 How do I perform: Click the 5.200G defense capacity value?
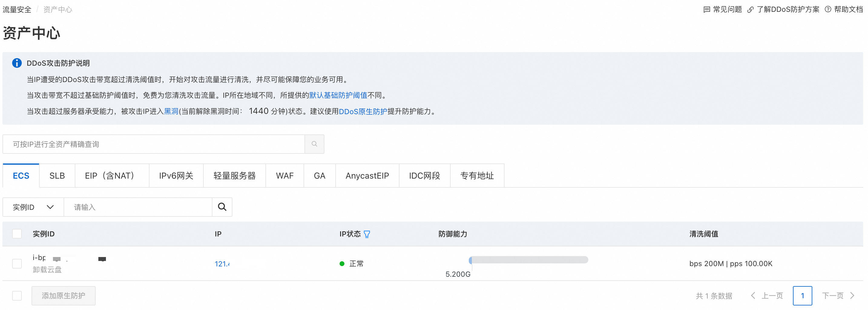tap(458, 274)
